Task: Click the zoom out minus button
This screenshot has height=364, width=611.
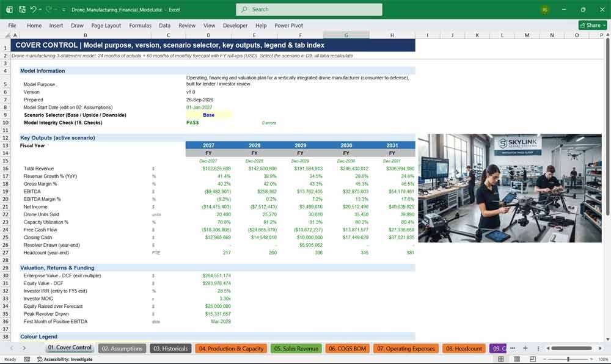Action: [x=544, y=359]
